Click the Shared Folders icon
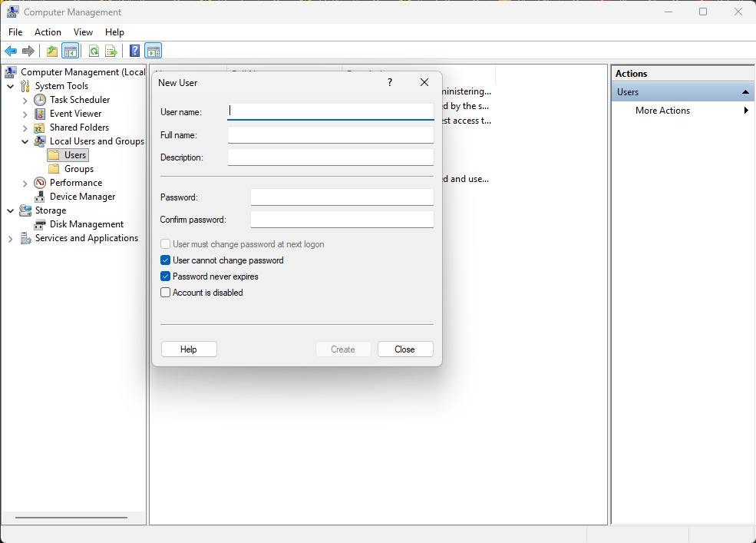The height and width of the screenshot is (543, 756). click(x=40, y=128)
